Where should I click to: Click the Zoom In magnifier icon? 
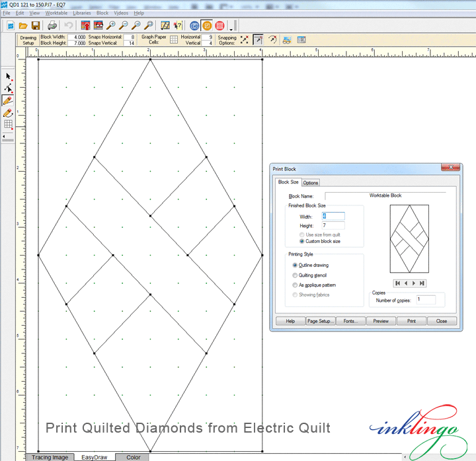[111, 26]
